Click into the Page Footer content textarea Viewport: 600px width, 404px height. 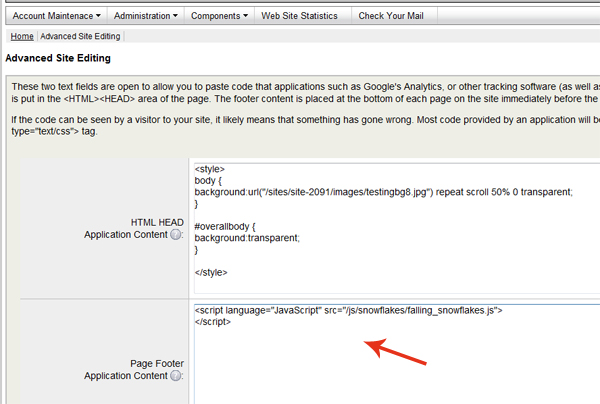pyautogui.click(x=397, y=354)
